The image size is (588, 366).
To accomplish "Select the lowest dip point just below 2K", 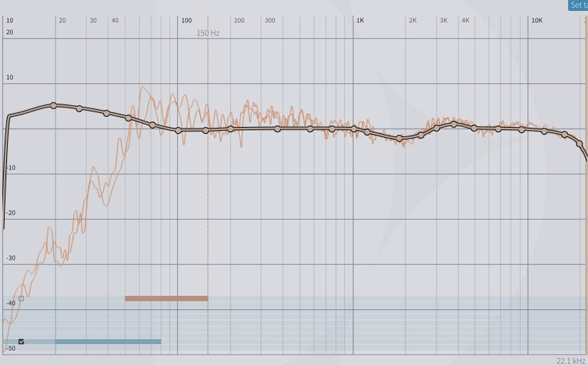I will 399,139.
